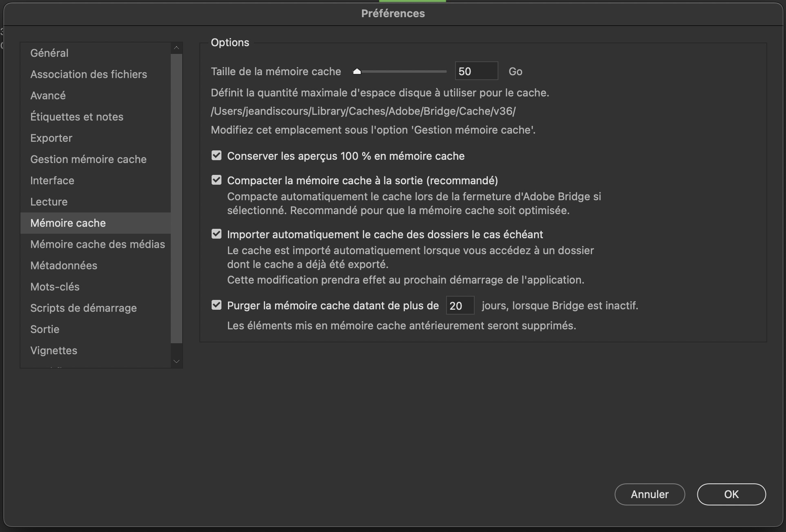Disable 'Conserver les aperçus 100 %' option
Screen dimensions: 786x532
[216, 156]
